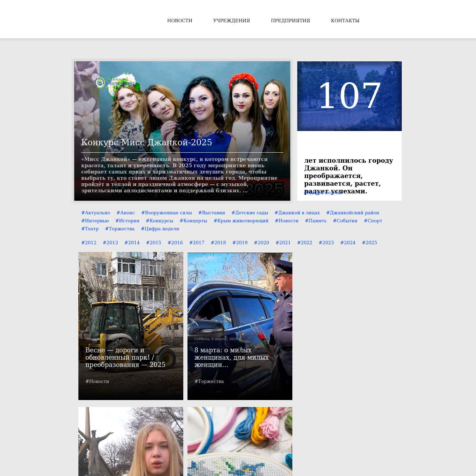Screen dimensions: 476x476
Task: Show posts from #2023
Action: pyautogui.click(x=327, y=243)
